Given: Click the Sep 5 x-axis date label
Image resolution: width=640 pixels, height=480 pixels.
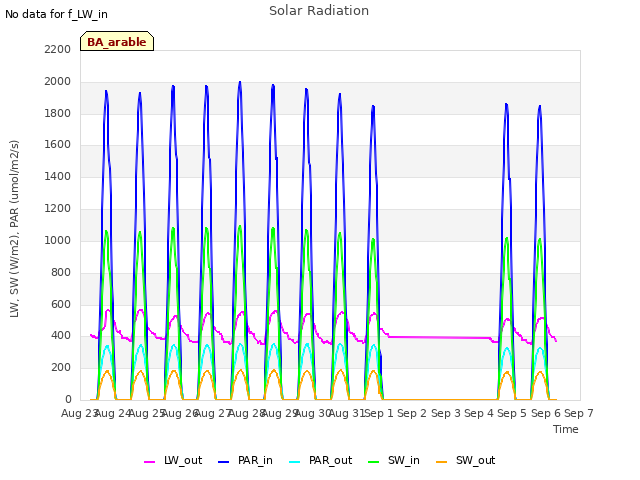Looking at the screenshot, I should (512, 413).
